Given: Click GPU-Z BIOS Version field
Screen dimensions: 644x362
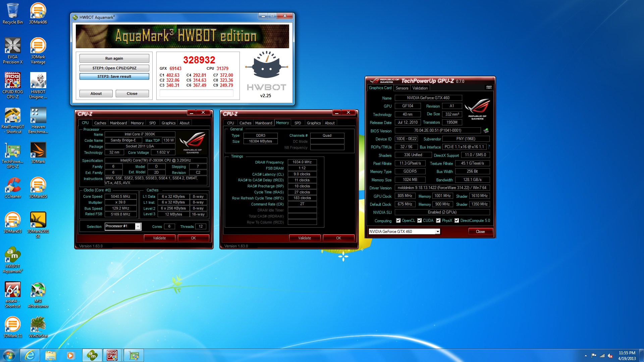Looking at the screenshot, I should (437, 130).
